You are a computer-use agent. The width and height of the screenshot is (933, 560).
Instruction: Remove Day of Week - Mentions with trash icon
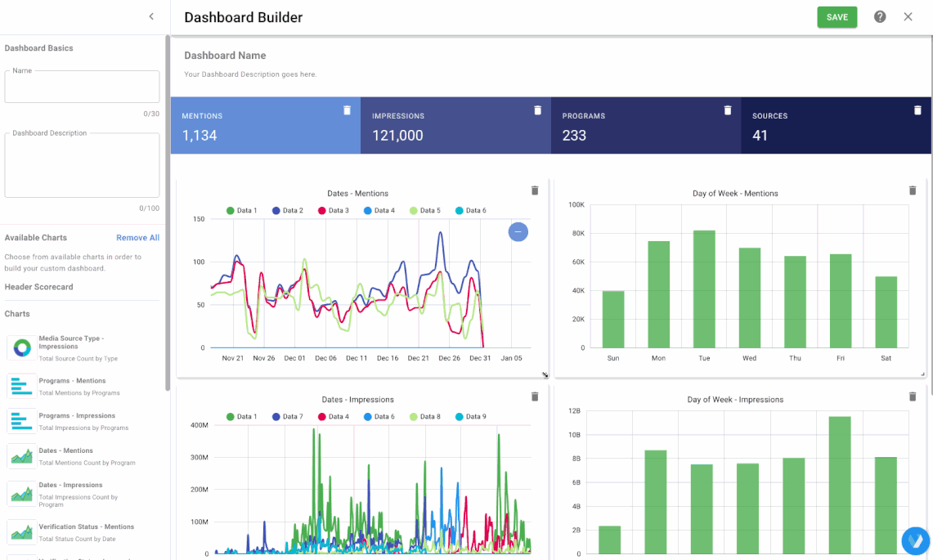(913, 190)
